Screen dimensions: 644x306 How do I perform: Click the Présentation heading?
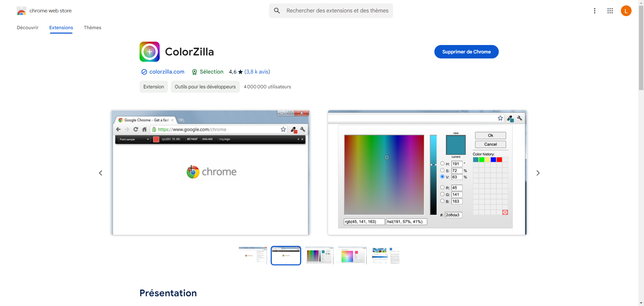(168, 293)
